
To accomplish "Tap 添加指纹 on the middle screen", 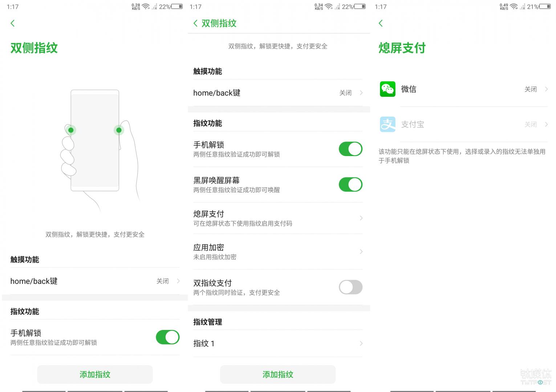I will tap(277, 374).
